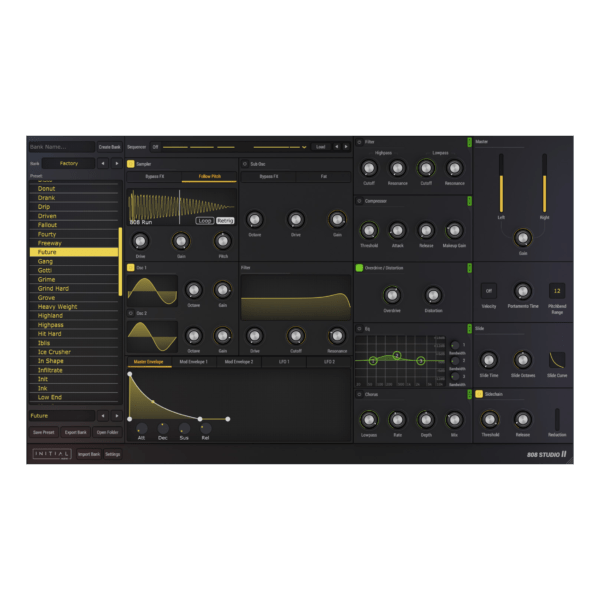The height and width of the screenshot is (600, 600).
Task: Click the Portamento Time knob
Action: pyautogui.click(x=522, y=291)
